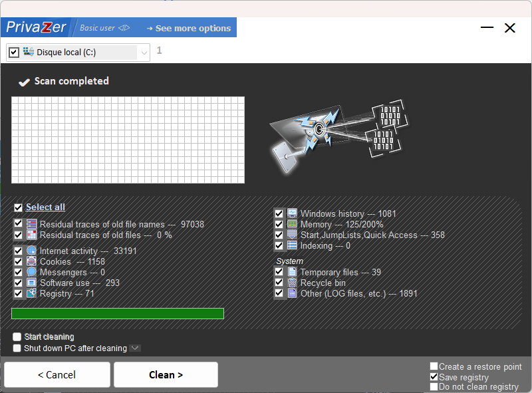Uncheck the Registry checkbox
The height and width of the screenshot is (393, 532).
[19, 293]
